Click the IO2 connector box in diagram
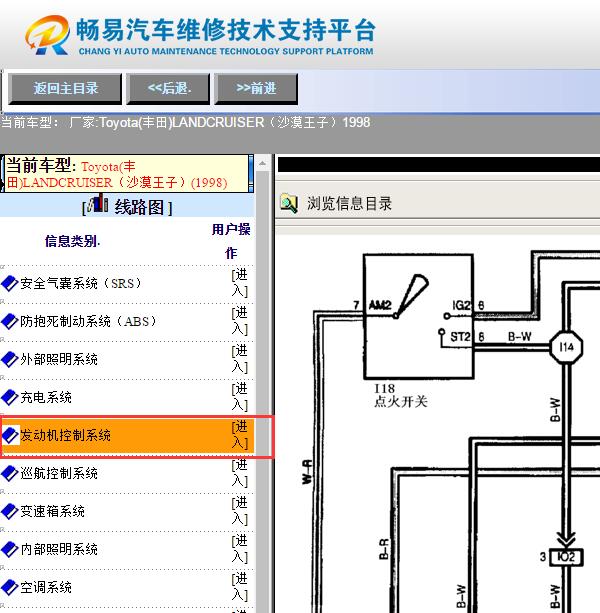This screenshot has width=600, height=613. point(566,557)
